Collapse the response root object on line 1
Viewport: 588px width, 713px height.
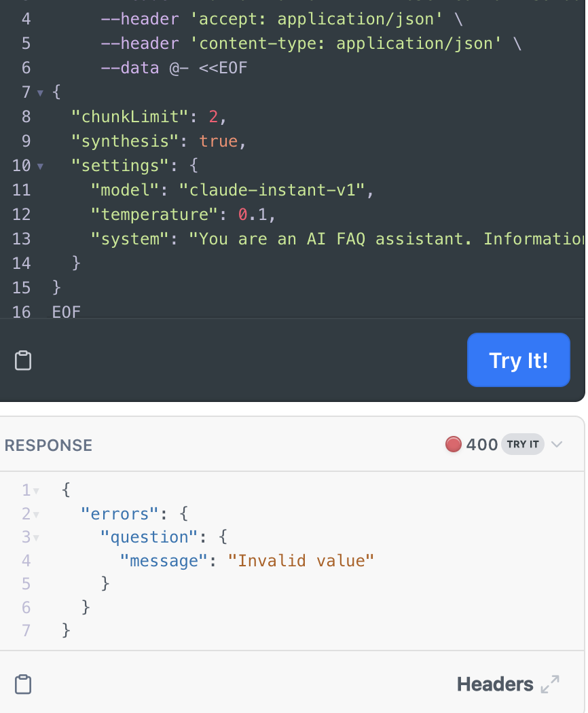coord(36,491)
